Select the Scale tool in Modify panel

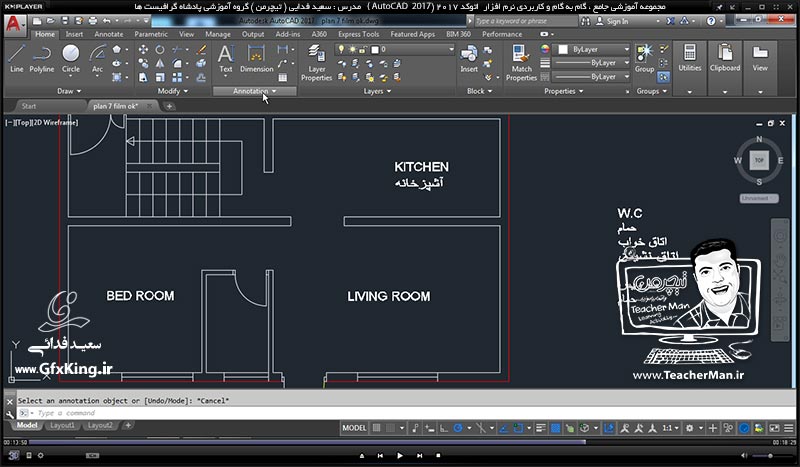(160, 77)
